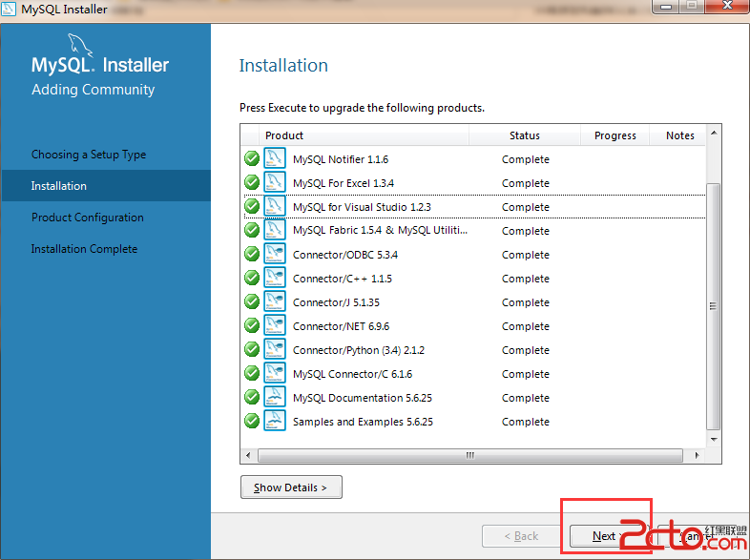Image resolution: width=750 pixels, height=560 pixels.
Task: Click the horizontal scroll right arrow
Action: pyautogui.click(x=697, y=455)
